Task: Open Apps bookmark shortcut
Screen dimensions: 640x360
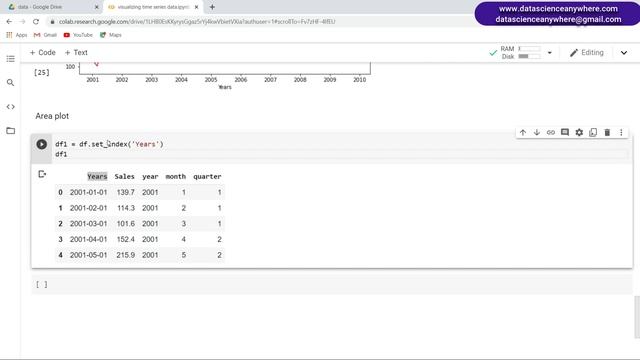Action: [x=17, y=35]
